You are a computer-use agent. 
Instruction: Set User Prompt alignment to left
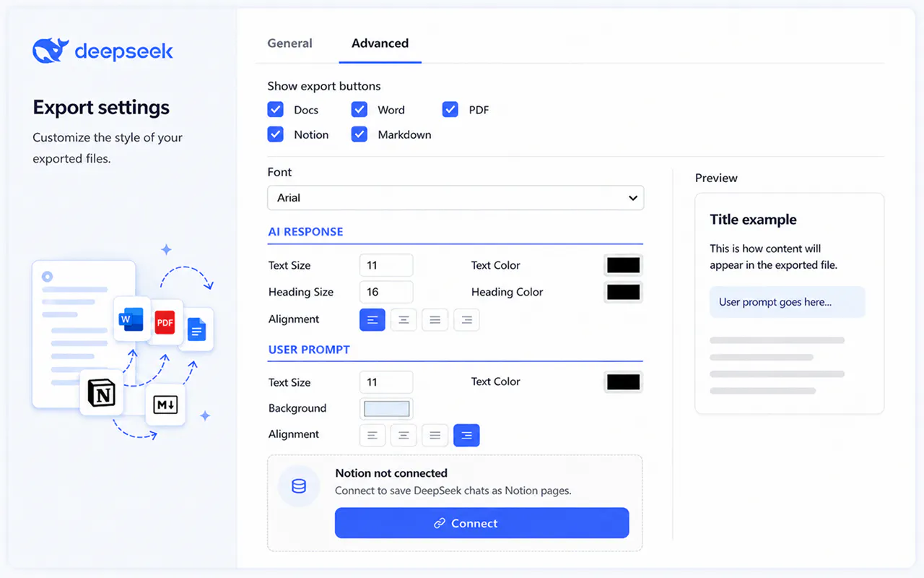[x=372, y=435]
